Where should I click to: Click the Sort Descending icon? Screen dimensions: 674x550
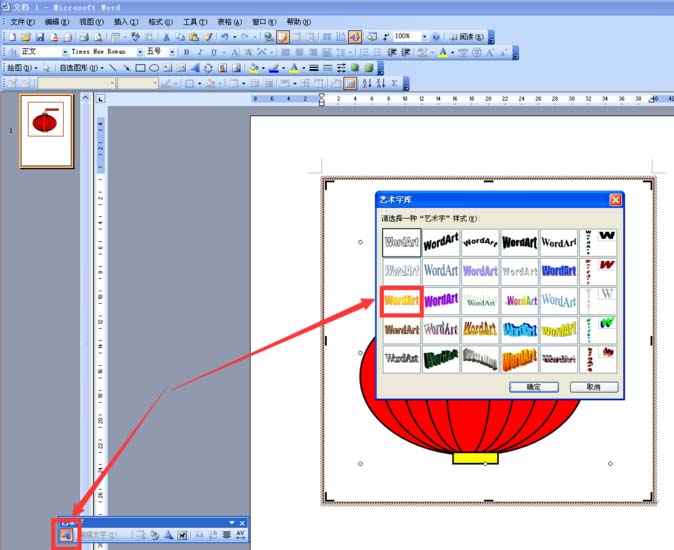[381, 83]
